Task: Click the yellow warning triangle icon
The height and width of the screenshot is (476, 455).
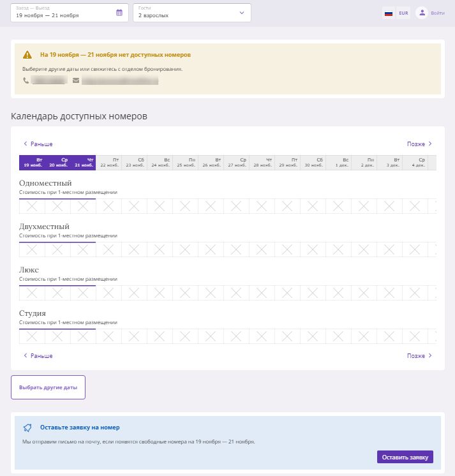Action: point(27,55)
